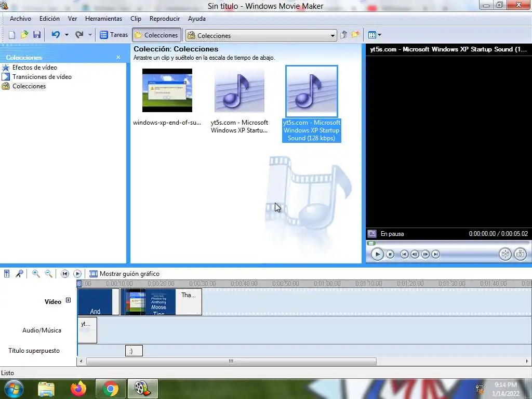Open Windows Explorer from the taskbar
532x399 pixels.
point(46,389)
